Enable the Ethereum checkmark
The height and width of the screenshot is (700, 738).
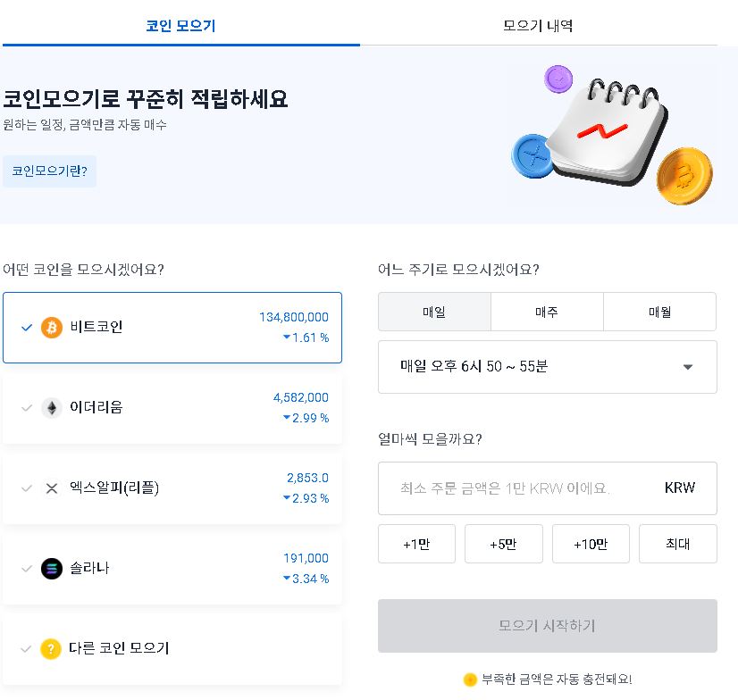[26, 408]
